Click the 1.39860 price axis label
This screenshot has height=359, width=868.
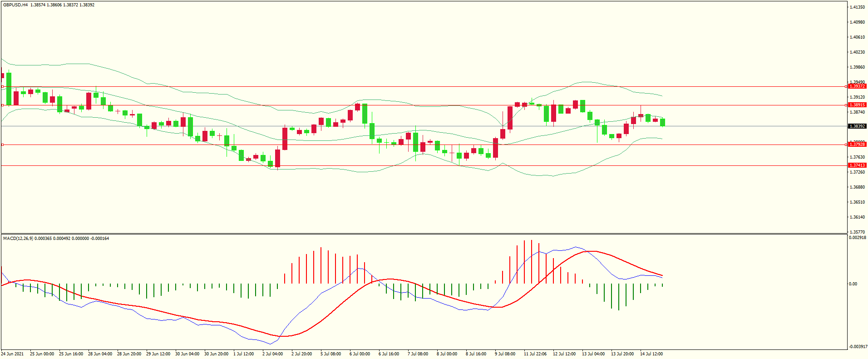coord(858,67)
